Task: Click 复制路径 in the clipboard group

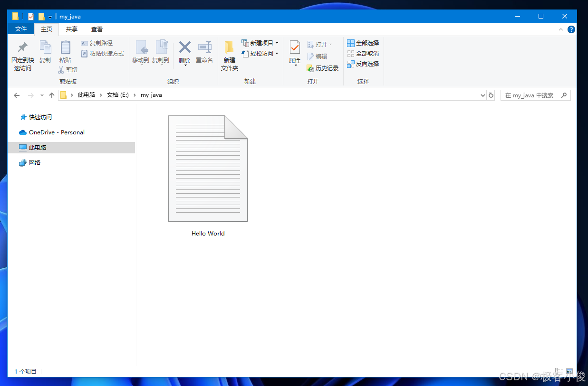Action: tap(97, 43)
